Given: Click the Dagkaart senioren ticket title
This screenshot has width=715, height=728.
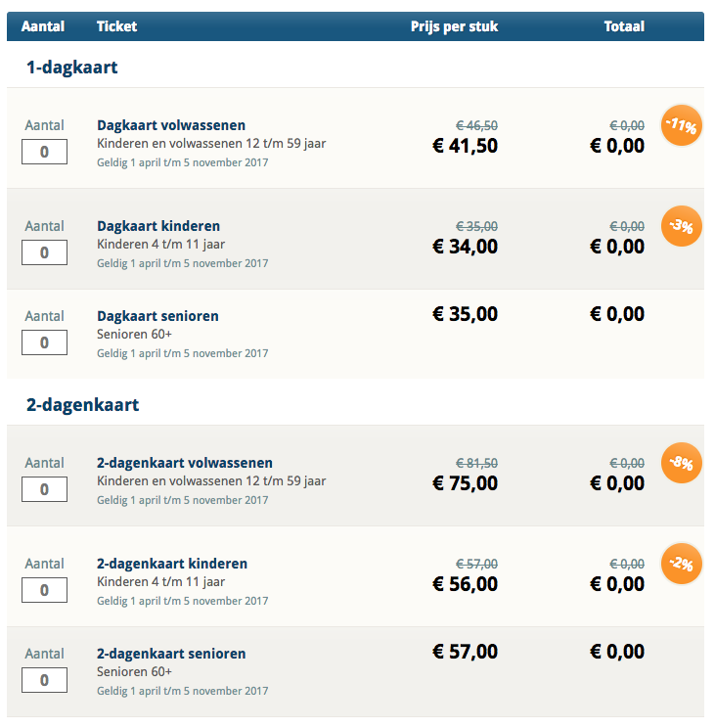Looking at the screenshot, I should [x=157, y=316].
